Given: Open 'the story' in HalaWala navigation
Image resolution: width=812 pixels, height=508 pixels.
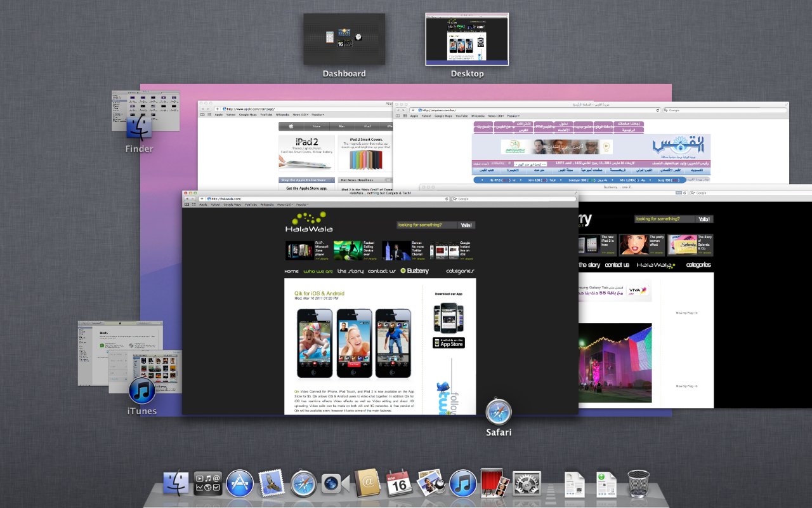Looking at the screenshot, I should (x=350, y=271).
